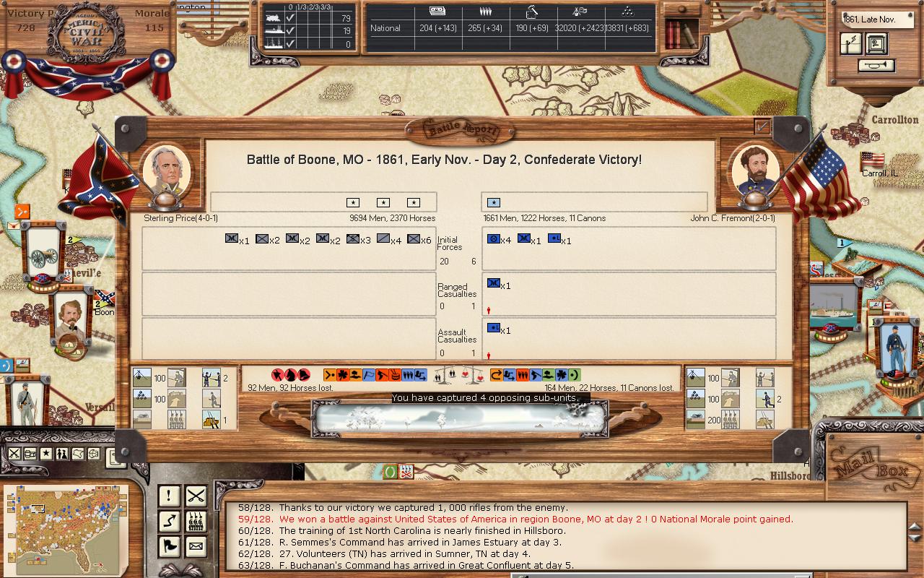Click the telegraph pole icon
Image resolution: width=924 pixels, height=578 pixels.
851,44
